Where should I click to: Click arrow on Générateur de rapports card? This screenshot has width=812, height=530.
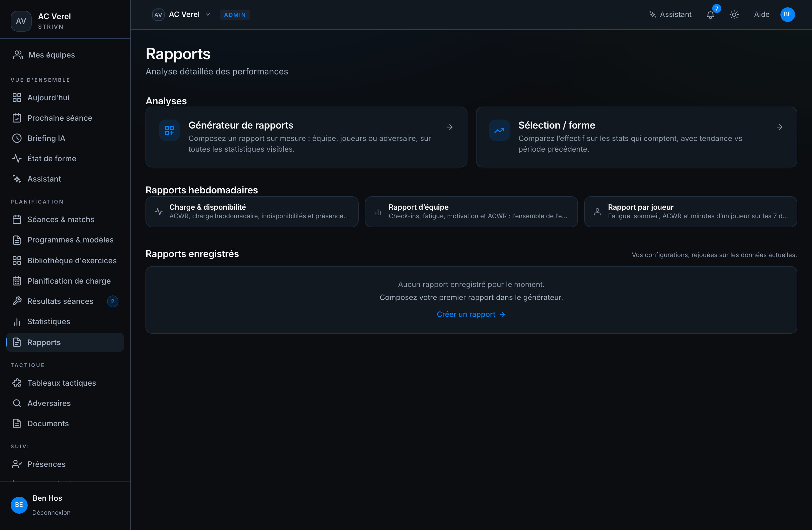[450, 127]
